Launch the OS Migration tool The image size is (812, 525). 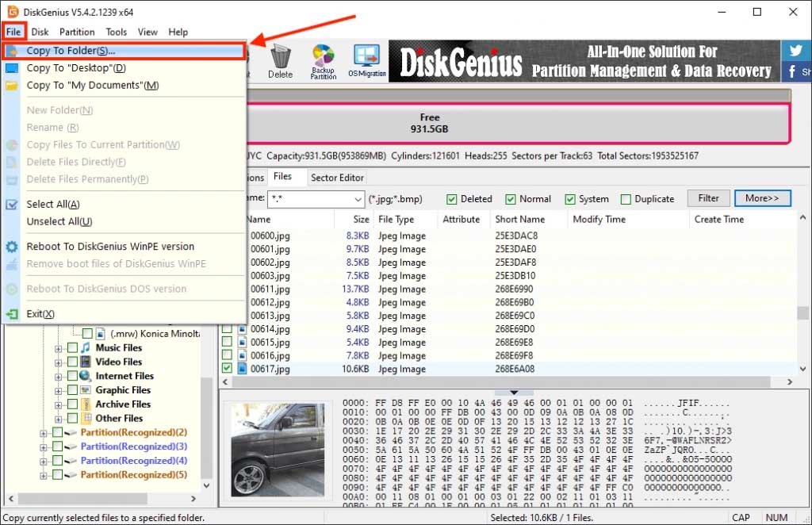366,61
